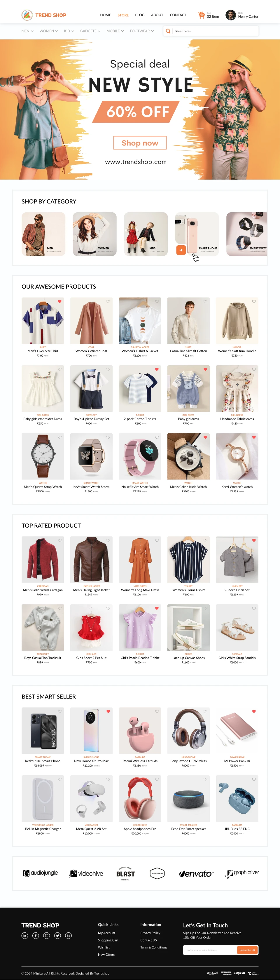
Task: Click the Subscribe newsletter button
Action: [247, 950]
